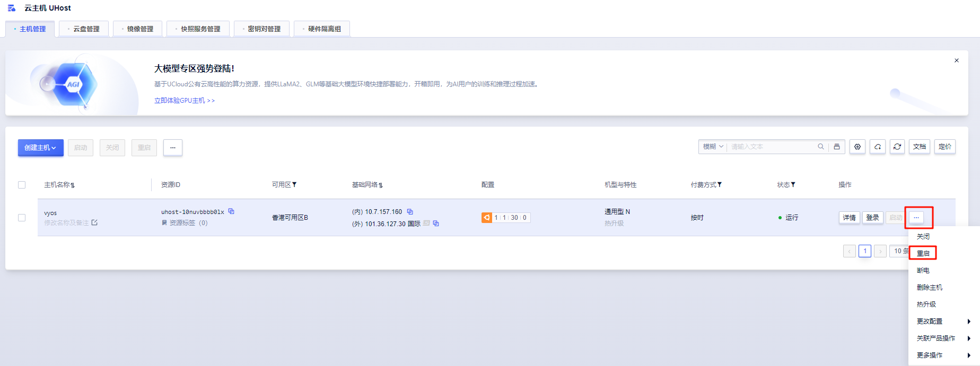Viewport: 980px width, 366px height.
Task: Switch to 主机管理 tab
Action: click(x=30, y=29)
